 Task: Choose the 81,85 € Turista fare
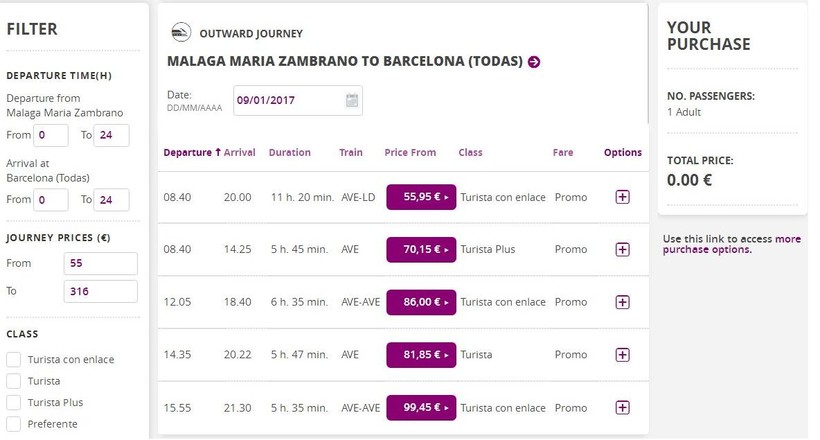421,355
